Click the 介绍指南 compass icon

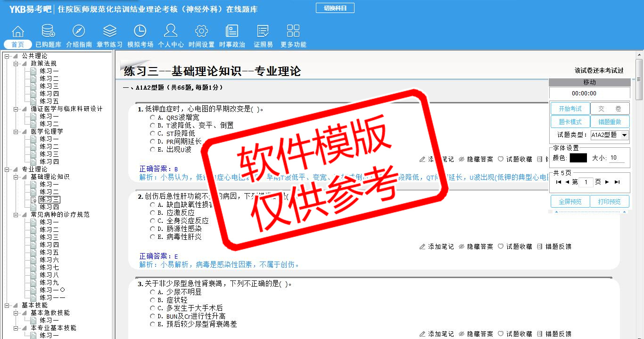pyautogui.click(x=79, y=31)
